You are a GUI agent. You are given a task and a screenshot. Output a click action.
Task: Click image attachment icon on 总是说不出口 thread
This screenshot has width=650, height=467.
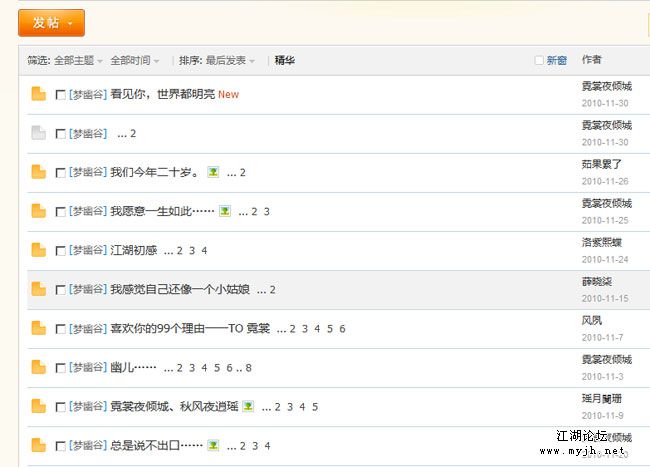click(213, 445)
